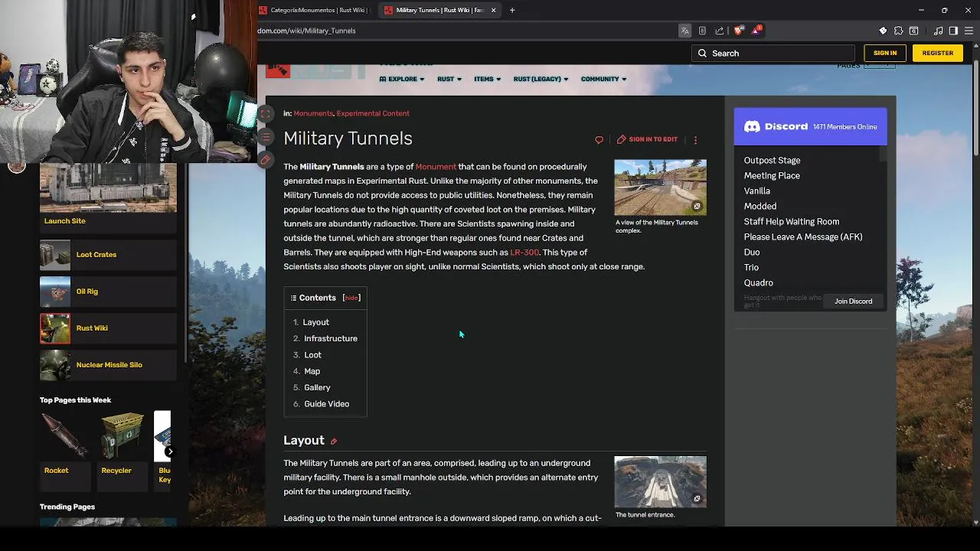This screenshot has height=551, width=980.
Task: Click Sign In To Edit link
Action: [x=647, y=139]
